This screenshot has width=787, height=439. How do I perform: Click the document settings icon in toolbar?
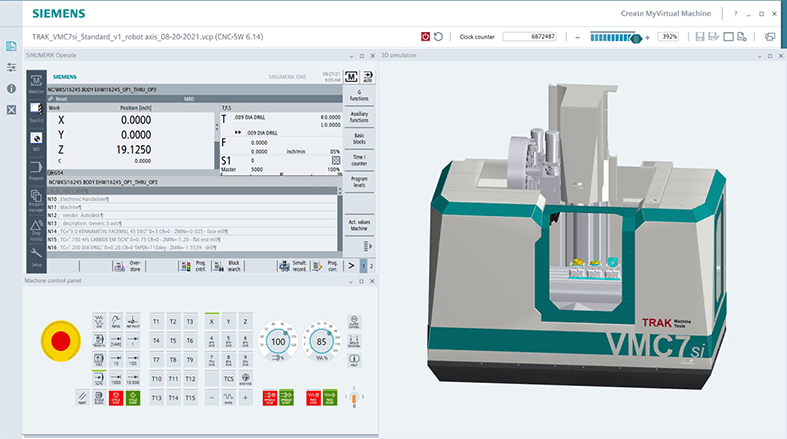click(x=742, y=37)
